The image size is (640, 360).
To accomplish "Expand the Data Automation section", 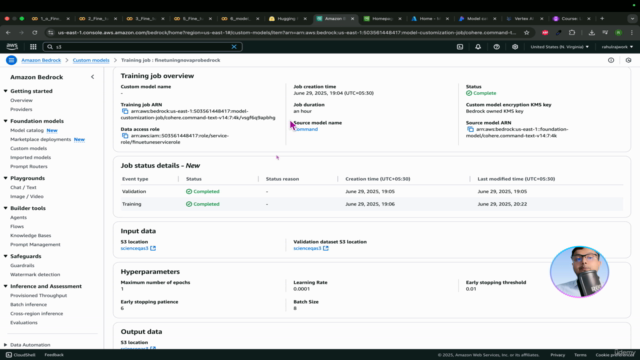I will tap(6, 345).
